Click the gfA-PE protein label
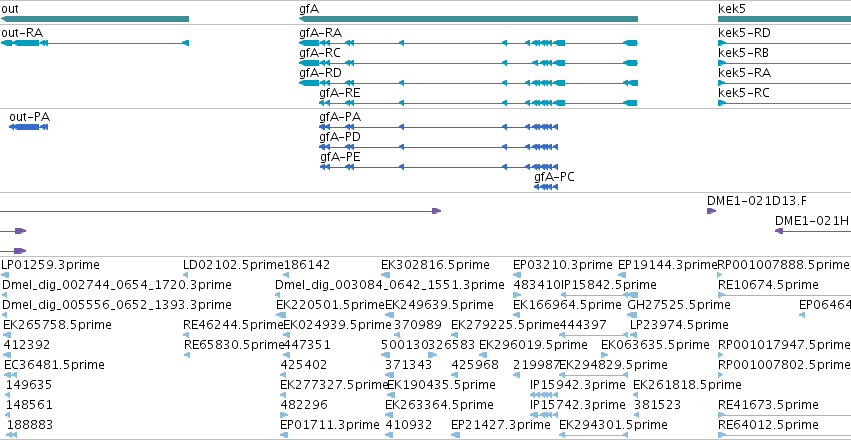The height and width of the screenshot is (440, 851). coord(340,157)
